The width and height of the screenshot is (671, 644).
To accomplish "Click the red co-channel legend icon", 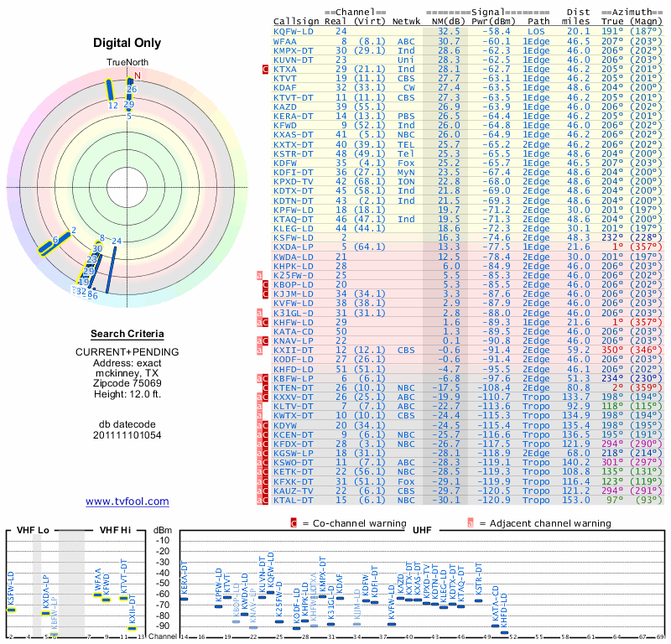I will point(294,523).
